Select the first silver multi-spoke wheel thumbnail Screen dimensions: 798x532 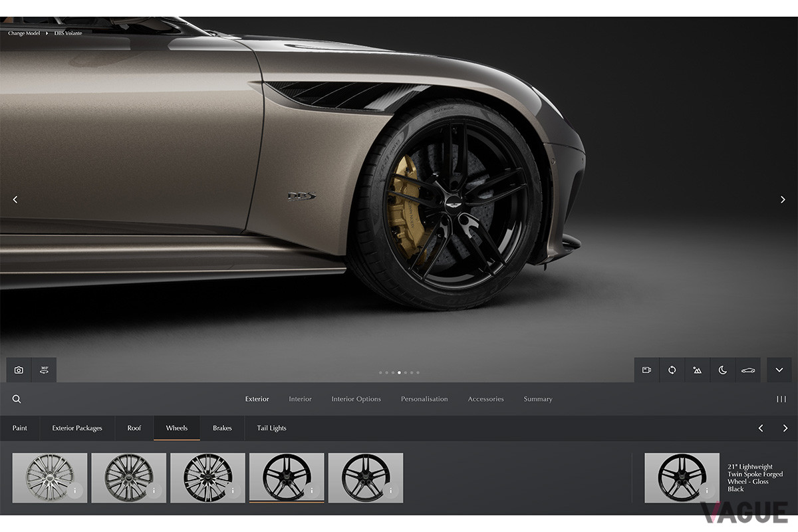(50, 477)
